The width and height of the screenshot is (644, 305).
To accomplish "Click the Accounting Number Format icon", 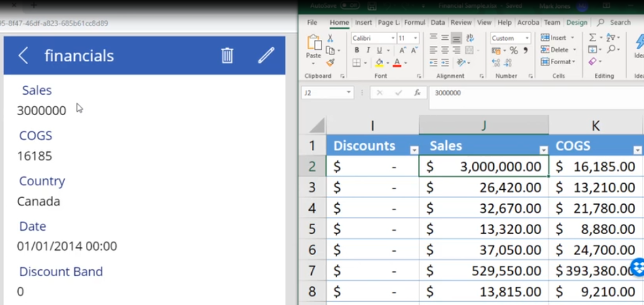I will tap(496, 50).
